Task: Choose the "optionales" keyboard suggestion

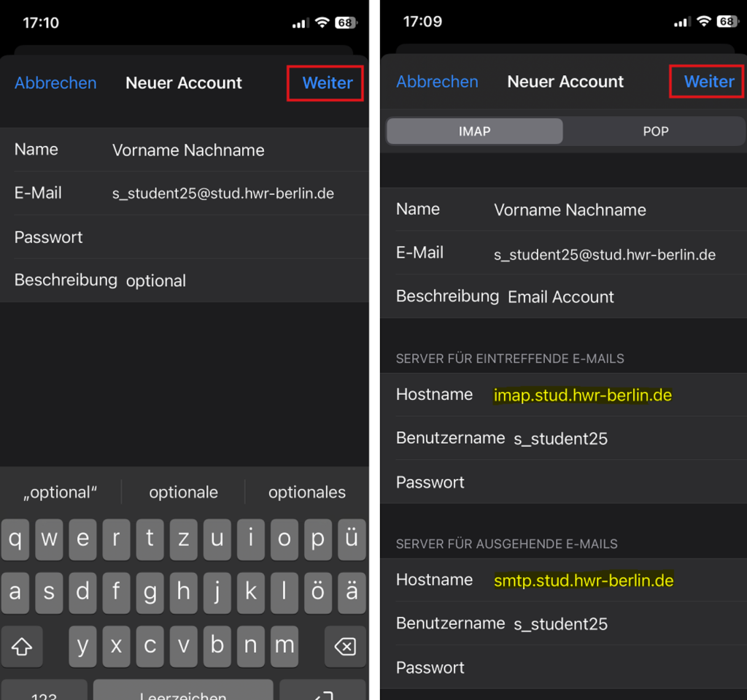Action: [306, 493]
